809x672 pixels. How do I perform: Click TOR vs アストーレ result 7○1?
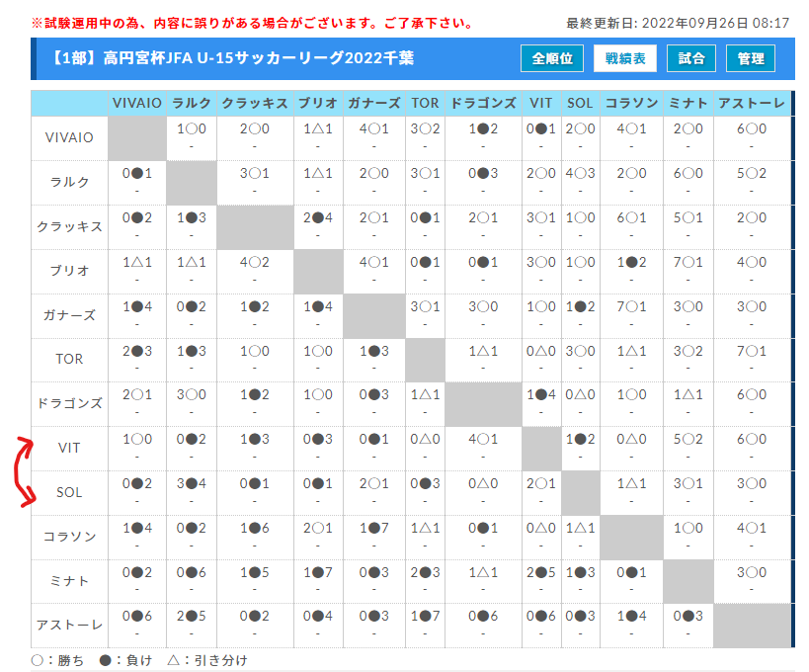(x=752, y=351)
